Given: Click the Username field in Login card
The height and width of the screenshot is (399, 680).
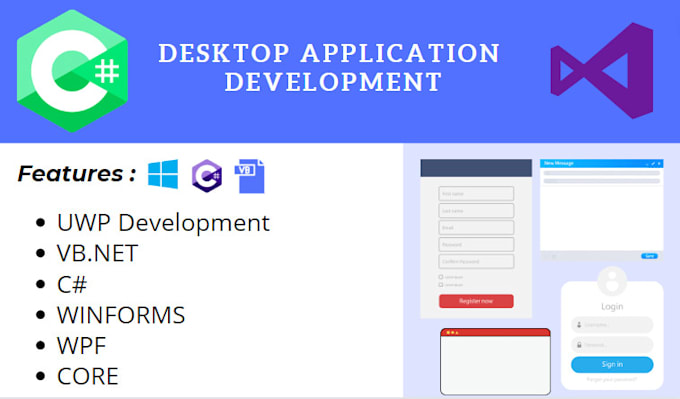Looking at the screenshot, I should coord(612,324).
